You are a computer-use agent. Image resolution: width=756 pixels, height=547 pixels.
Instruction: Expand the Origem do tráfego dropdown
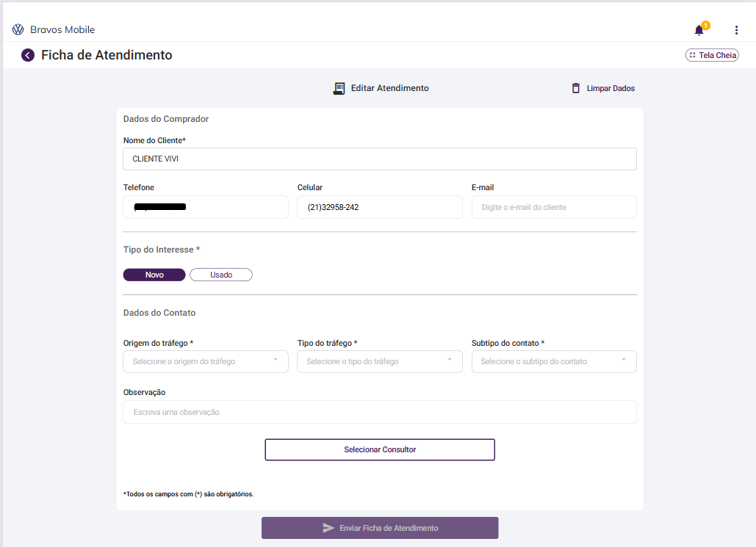click(206, 361)
